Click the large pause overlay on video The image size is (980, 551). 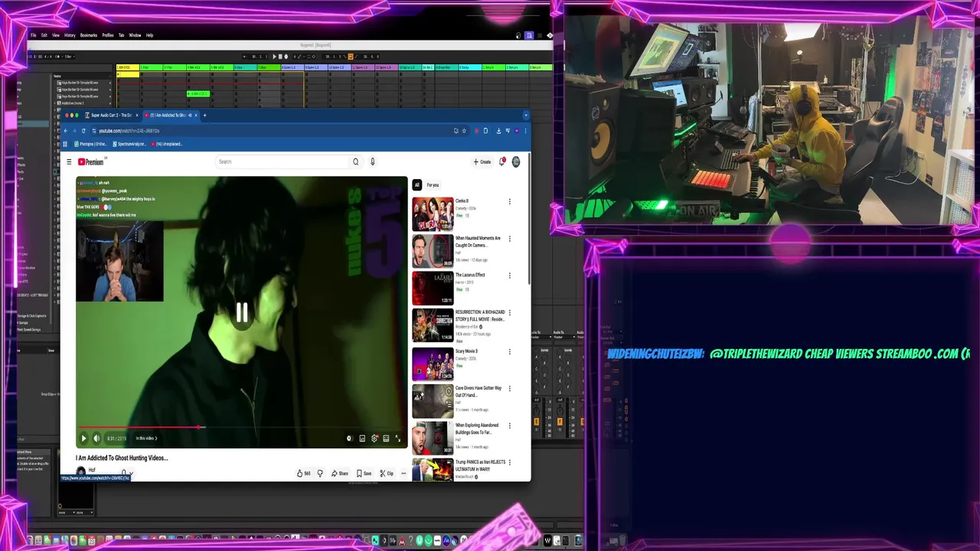point(242,312)
